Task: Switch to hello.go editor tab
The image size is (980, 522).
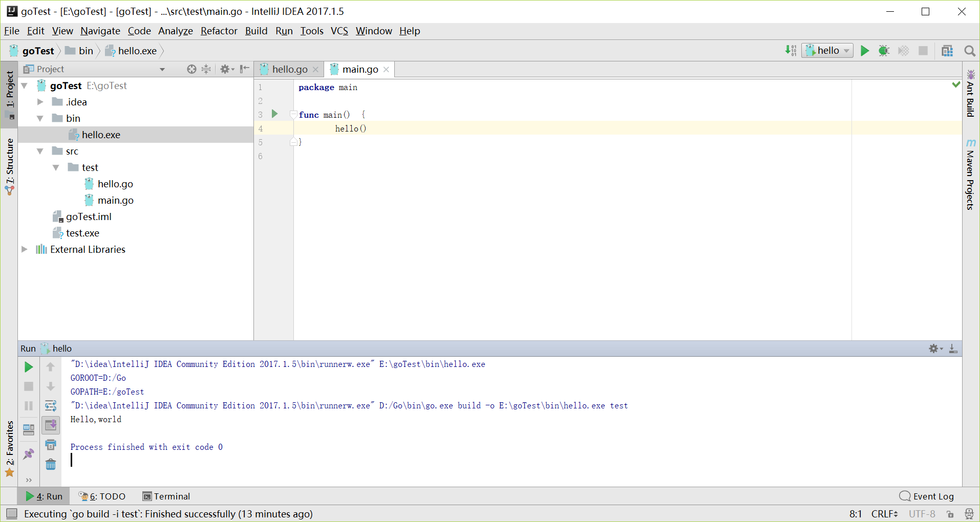Action: [x=289, y=69]
